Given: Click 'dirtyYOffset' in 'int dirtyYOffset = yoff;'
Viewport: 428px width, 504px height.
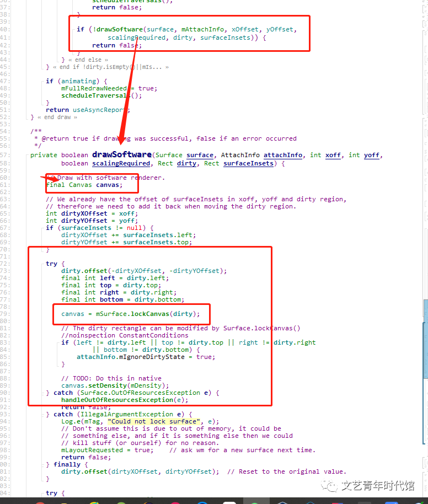Looking at the screenshot, I should tap(84, 221).
